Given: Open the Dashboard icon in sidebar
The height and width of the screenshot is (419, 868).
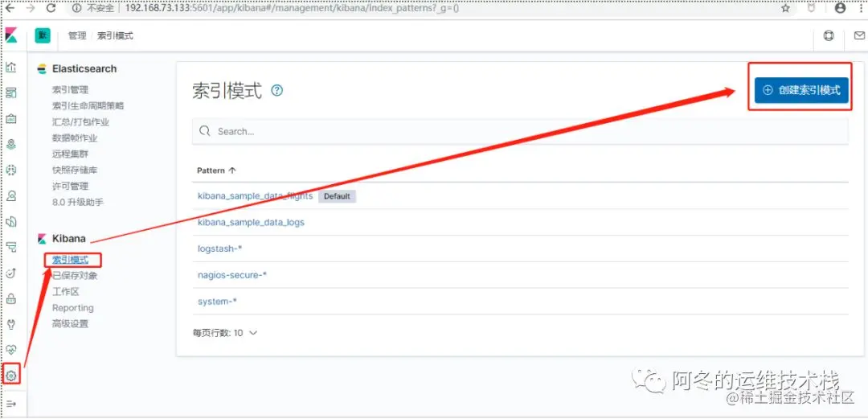Looking at the screenshot, I should [x=11, y=92].
